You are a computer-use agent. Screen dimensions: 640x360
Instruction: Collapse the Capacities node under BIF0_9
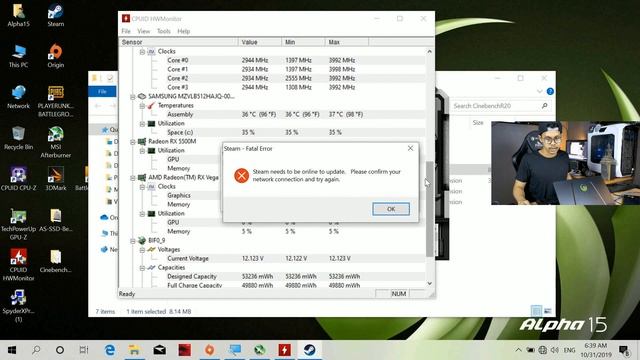tap(142, 267)
